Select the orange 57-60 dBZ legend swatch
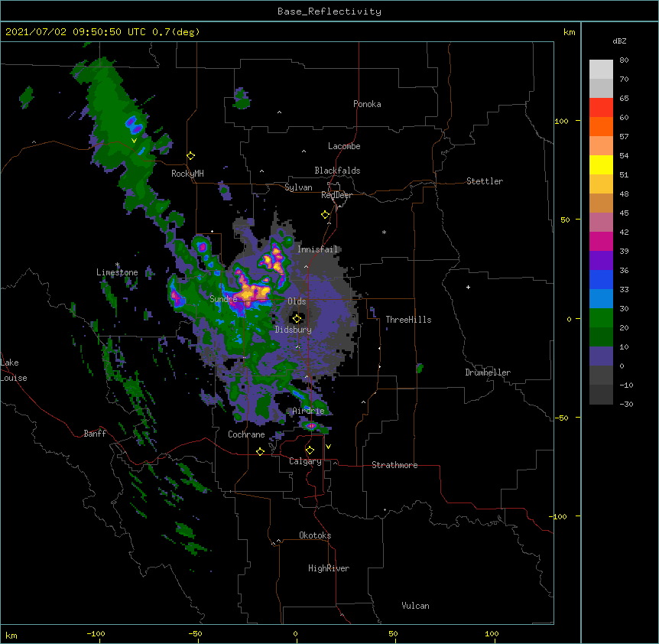The image size is (659, 644). point(601,126)
